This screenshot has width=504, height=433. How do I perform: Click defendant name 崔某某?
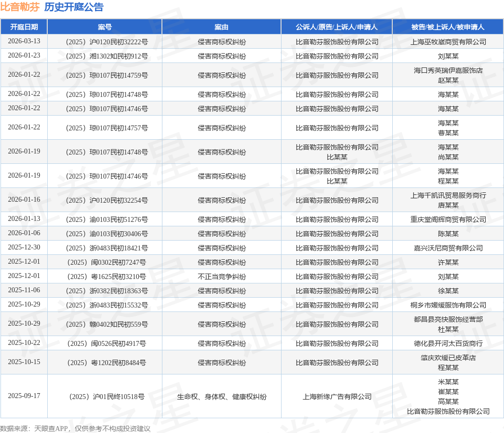pyautogui.click(x=448, y=392)
